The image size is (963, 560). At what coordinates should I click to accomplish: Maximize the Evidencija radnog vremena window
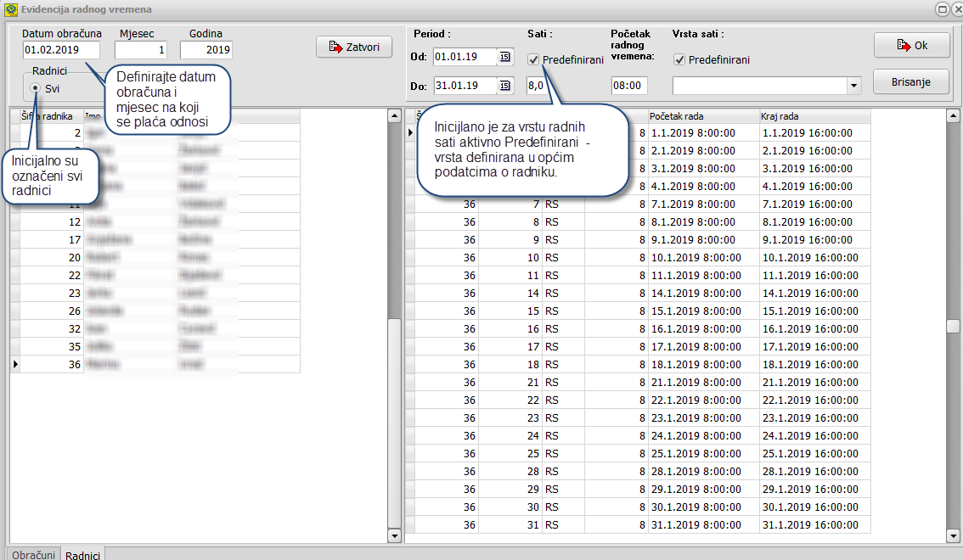pyautogui.click(x=942, y=8)
